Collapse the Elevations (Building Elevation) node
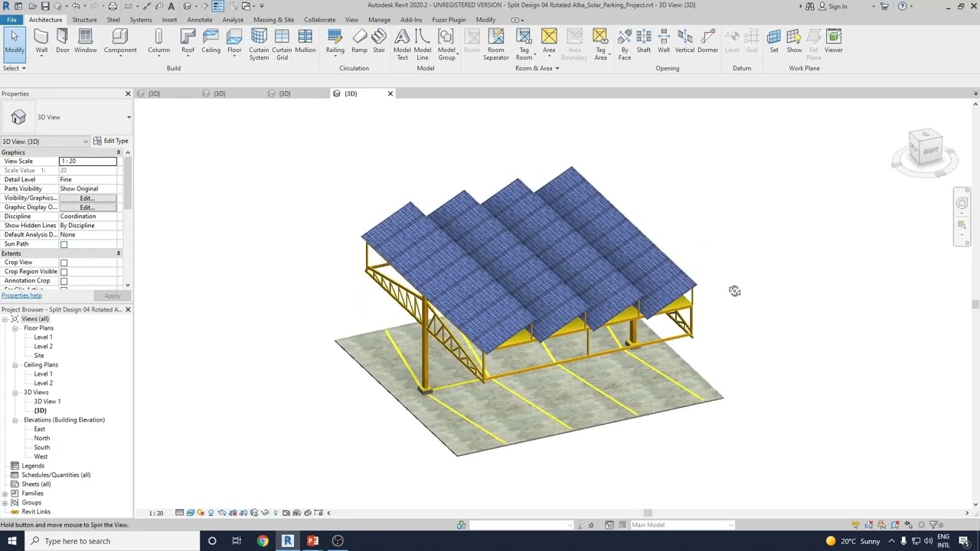The image size is (980, 551). pos(15,420)
